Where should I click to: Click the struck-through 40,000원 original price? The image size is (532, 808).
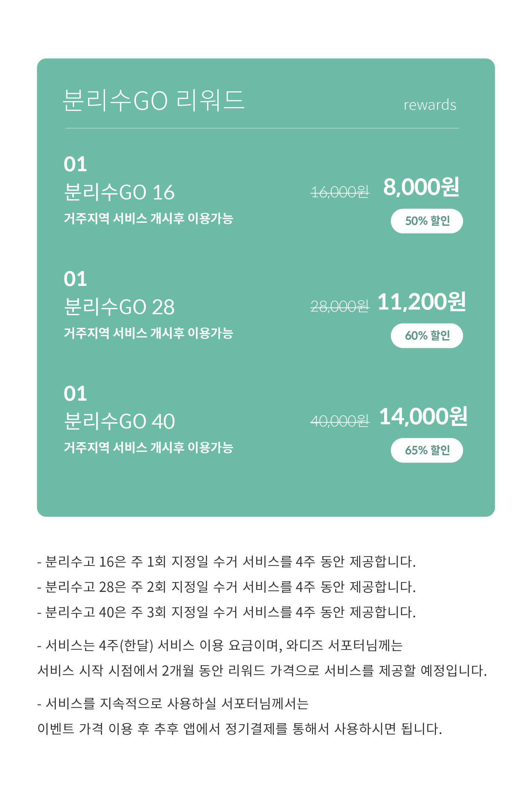pos(340,421)
